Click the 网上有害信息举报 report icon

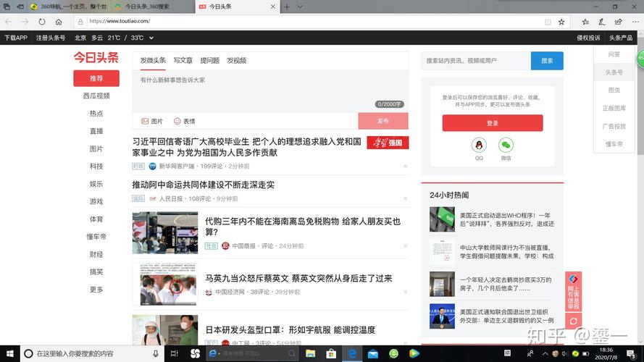tap(573, 291)
